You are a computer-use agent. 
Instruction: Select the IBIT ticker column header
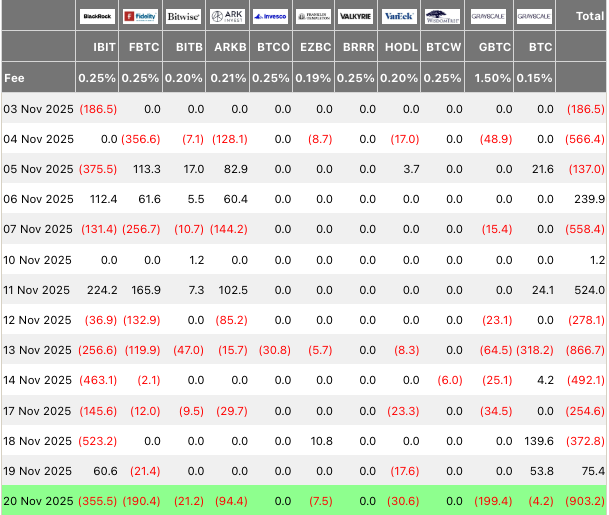click(x=104, y=47)
